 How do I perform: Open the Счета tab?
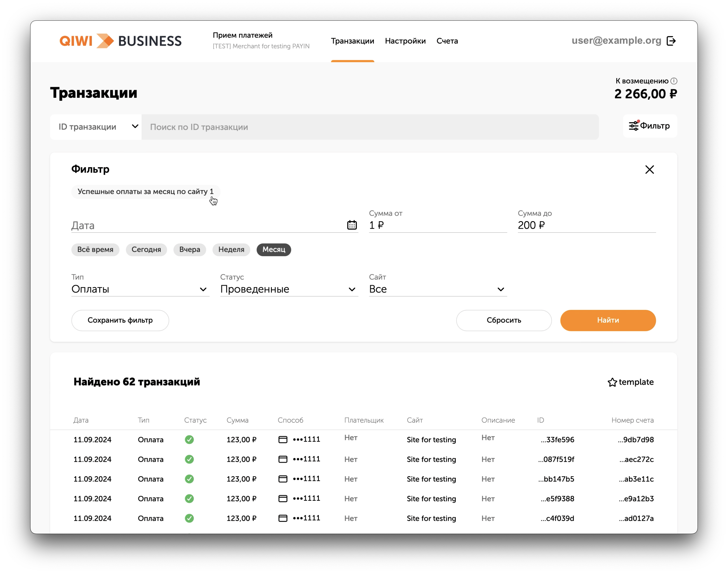447,41
